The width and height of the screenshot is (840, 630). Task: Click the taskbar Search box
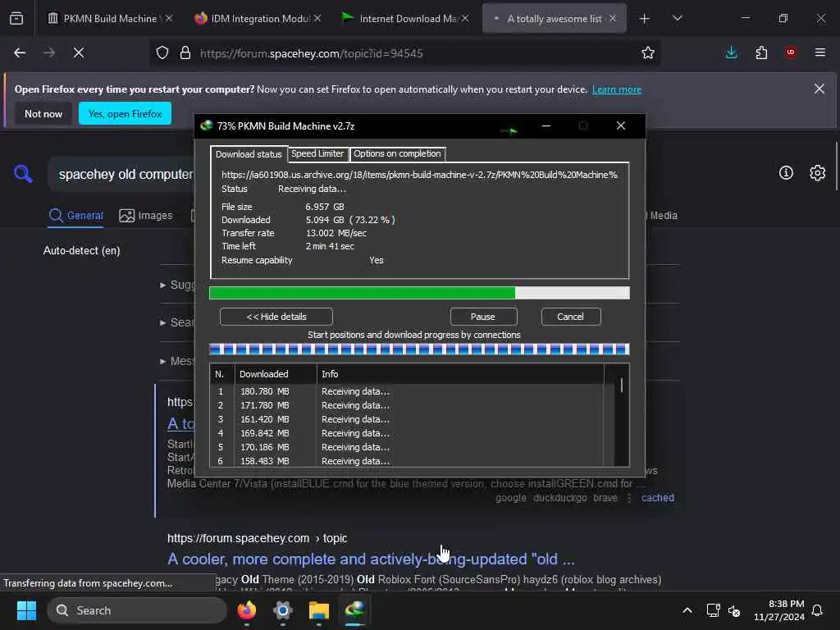(137, 610)
